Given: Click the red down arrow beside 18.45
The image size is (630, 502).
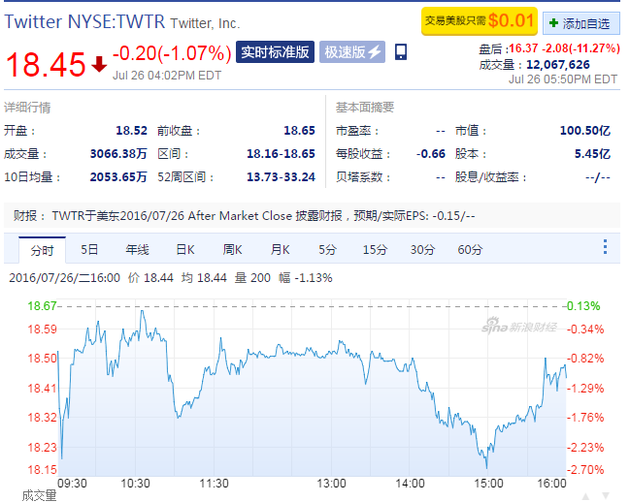Looking at the screenshot, I should point(99,64).
